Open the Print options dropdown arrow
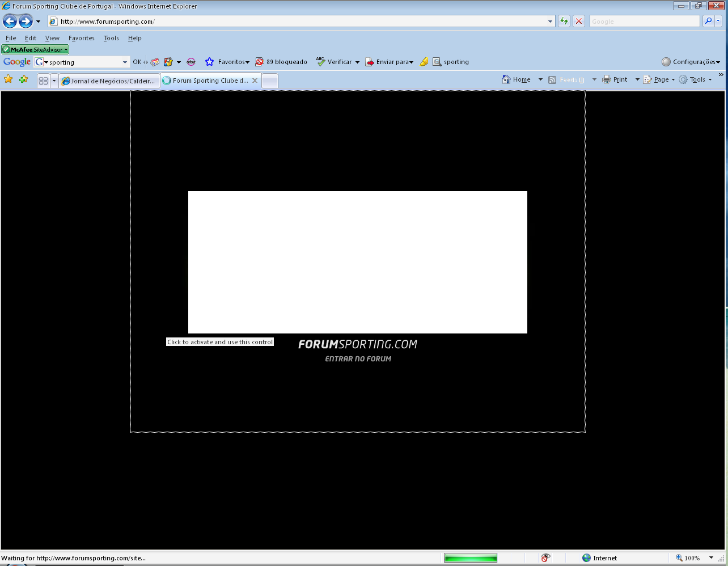This screenshot has width=728, height=566. point(637,80)
